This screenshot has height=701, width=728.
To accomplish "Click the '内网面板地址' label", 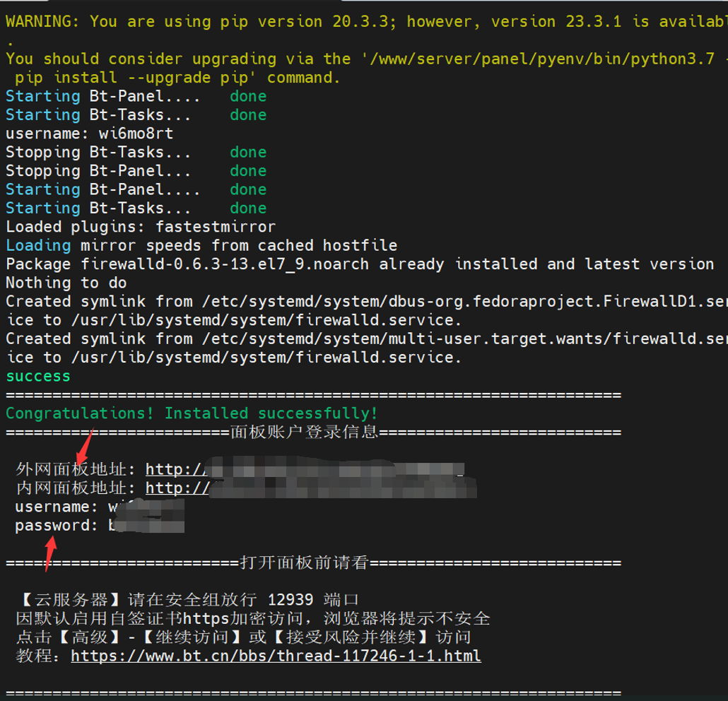I will 71,488.
